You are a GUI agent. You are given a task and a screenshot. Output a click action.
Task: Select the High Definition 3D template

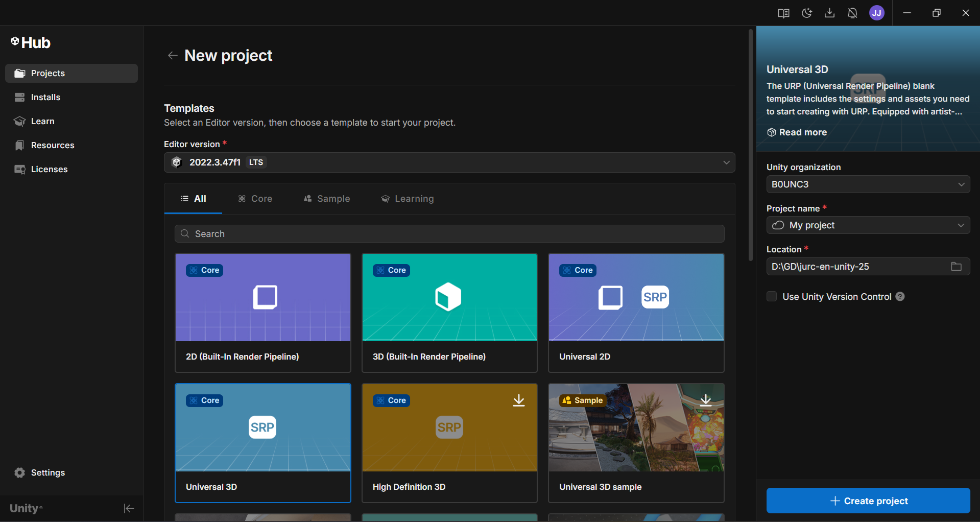click(x=449, y=443)
